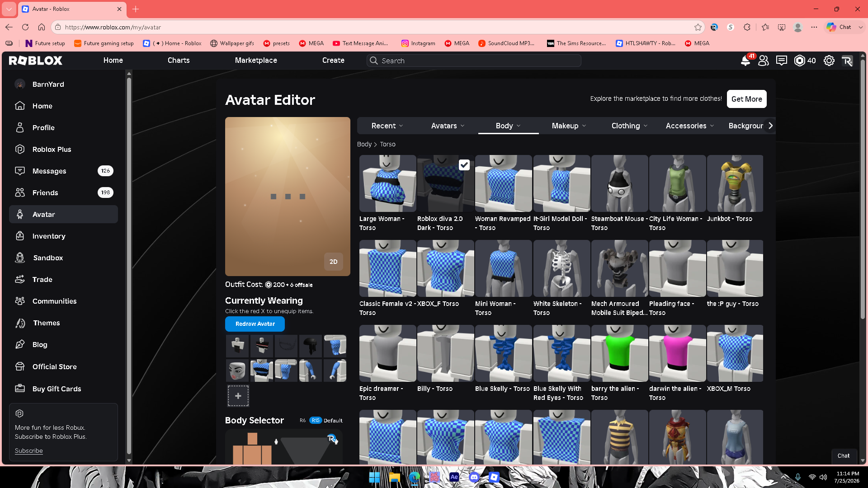Viewport: 868px width, 488px height.
Task: Go to Marketplace in top navigation
Action: point(256,61)
